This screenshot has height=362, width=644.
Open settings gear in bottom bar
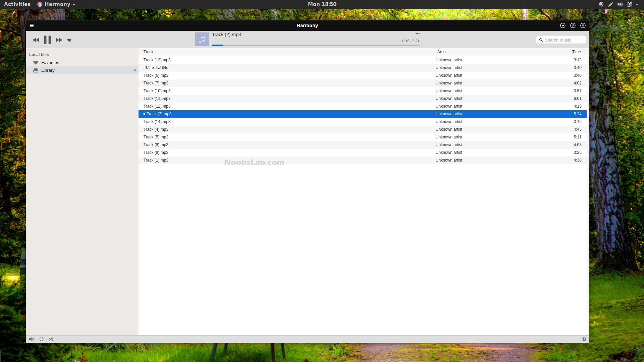click(584, 339)
